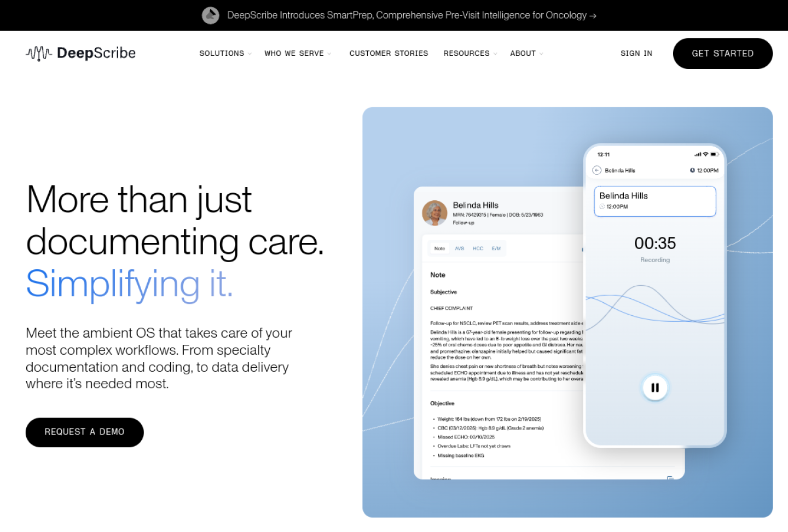Switch to the HCC tab
788x532 pixels.
pos(478,248)
